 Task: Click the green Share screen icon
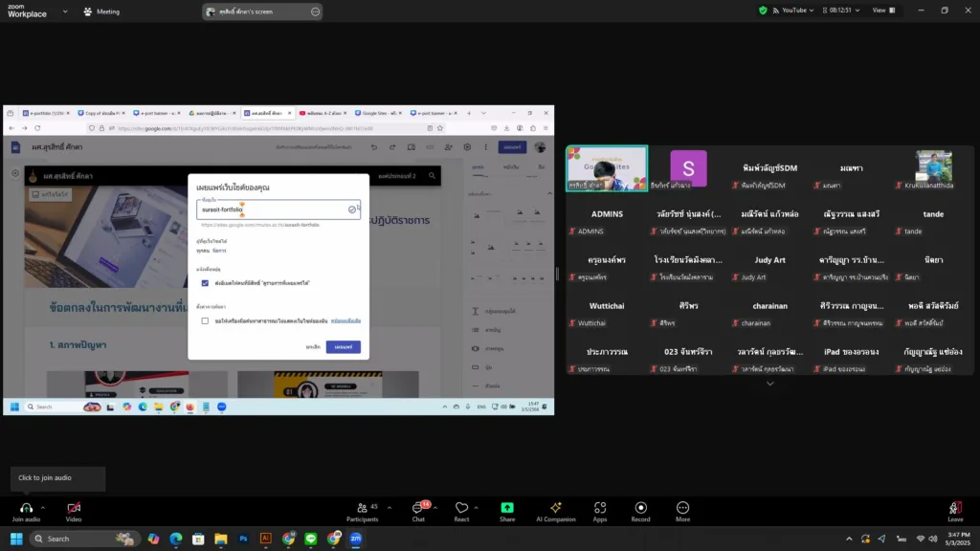pos(507,508)
